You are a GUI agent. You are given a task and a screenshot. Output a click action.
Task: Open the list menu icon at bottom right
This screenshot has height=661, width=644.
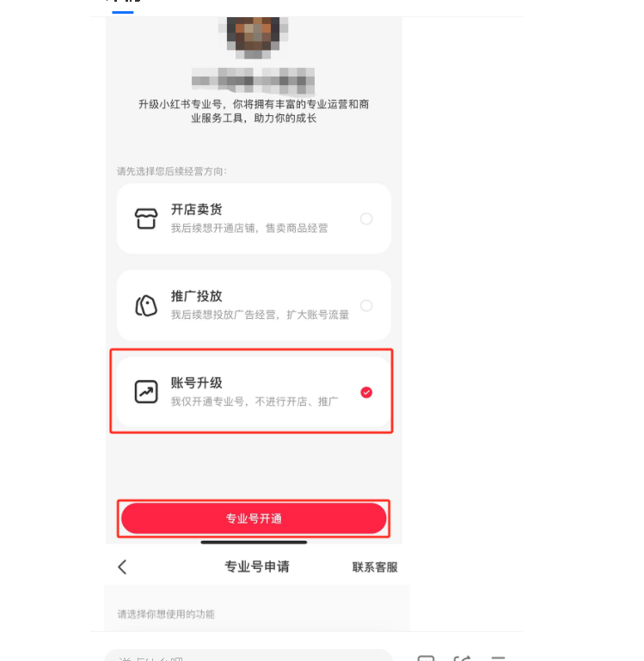click(x=498, y=658)
